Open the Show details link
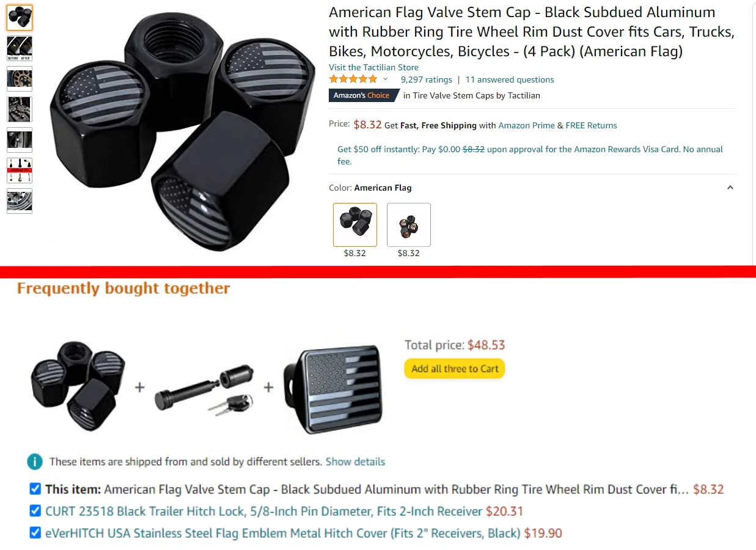Screen dimensions: 756x550 tap(355, 461)
